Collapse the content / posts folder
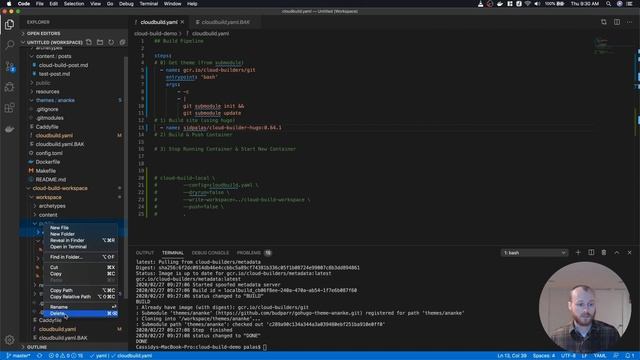 point(53,56)
